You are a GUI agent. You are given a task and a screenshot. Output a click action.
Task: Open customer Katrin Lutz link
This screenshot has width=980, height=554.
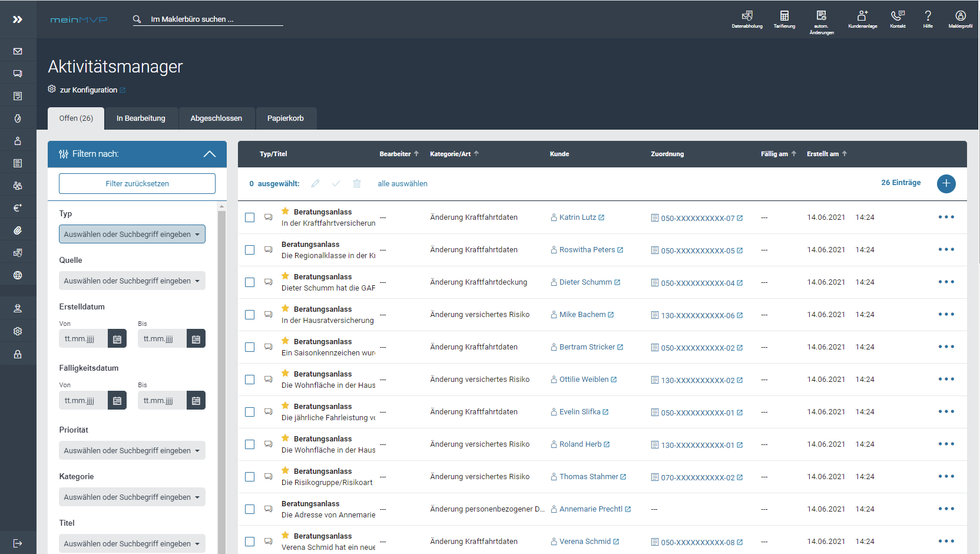tap(578, 217)
